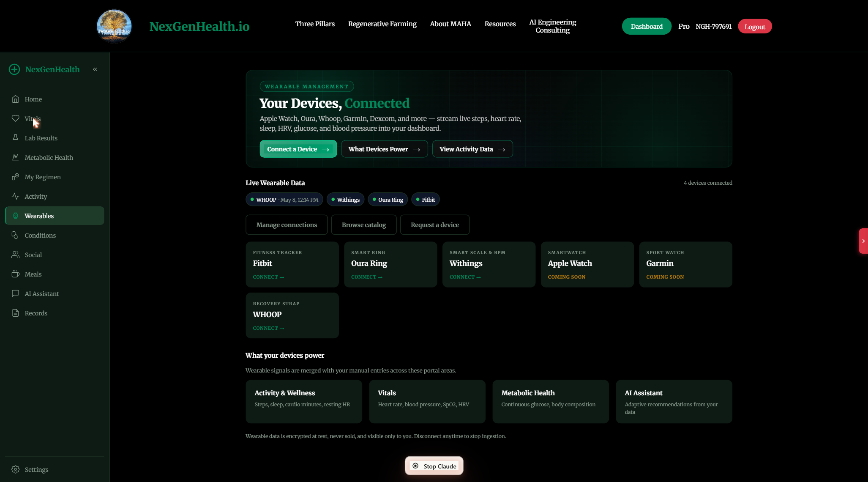
Task: Click the Conditions icon in sidebar
Action: [16, 235]
